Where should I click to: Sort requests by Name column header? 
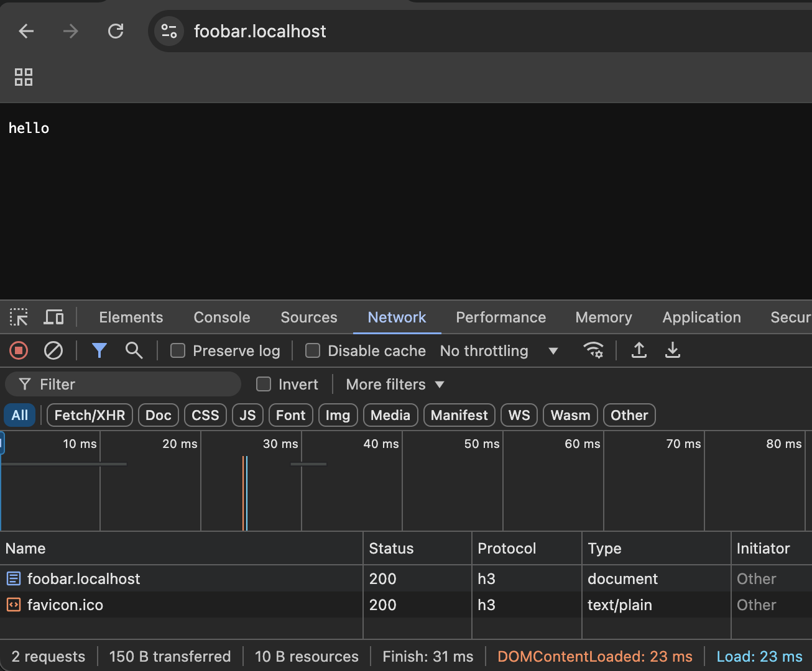182,549
